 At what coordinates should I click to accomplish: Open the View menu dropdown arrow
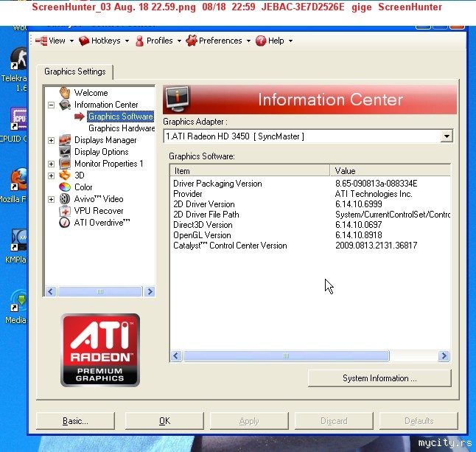[x=71, y=41]
